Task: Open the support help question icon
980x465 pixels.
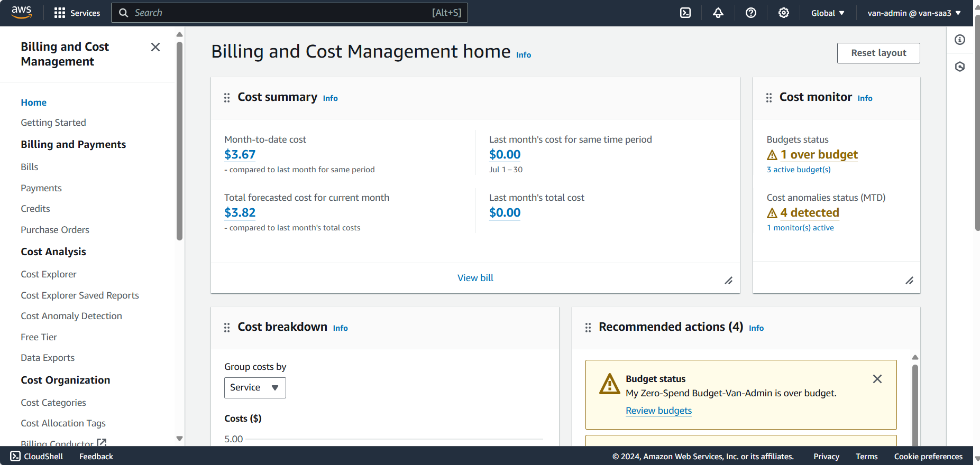Action: [x=751, y=13]
